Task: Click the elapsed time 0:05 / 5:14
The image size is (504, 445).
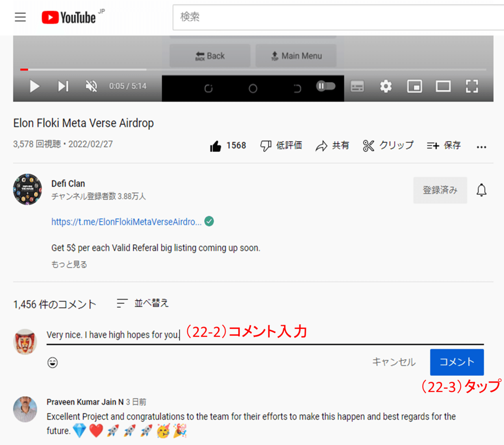Action: (x=128, y=86)
